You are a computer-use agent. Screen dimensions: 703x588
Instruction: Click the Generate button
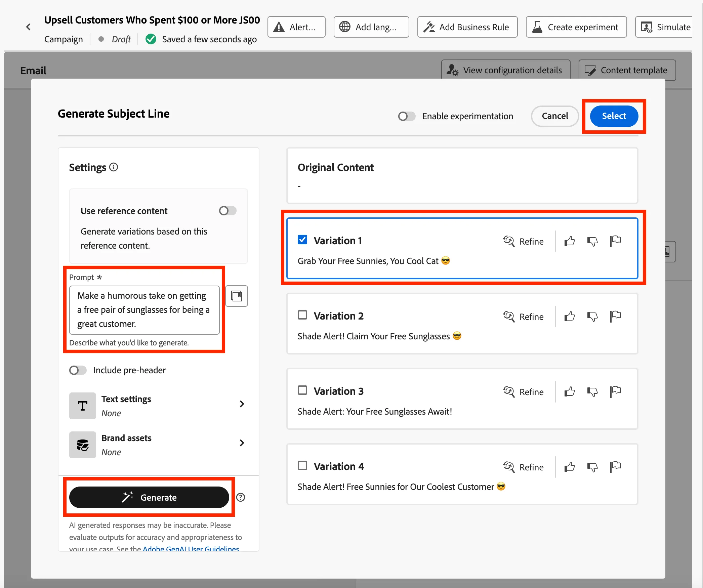coord(149,497)
